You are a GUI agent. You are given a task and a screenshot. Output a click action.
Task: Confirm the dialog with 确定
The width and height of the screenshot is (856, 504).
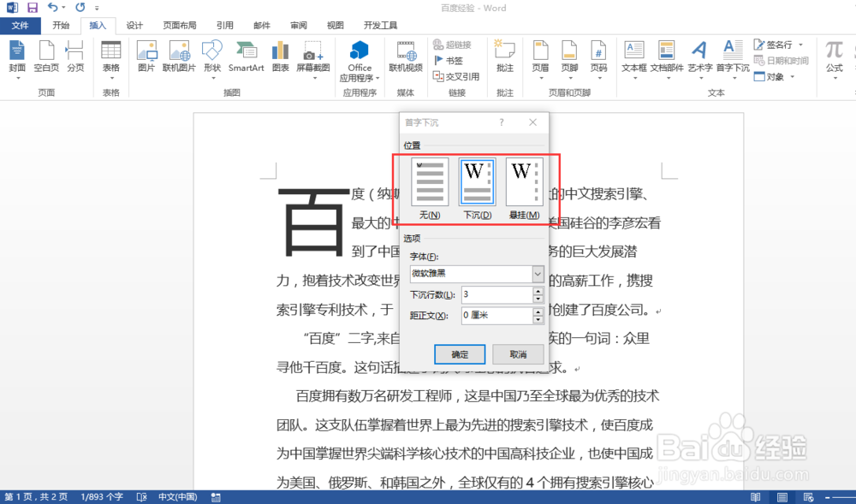pyautogui.click(x=460, y=354)
